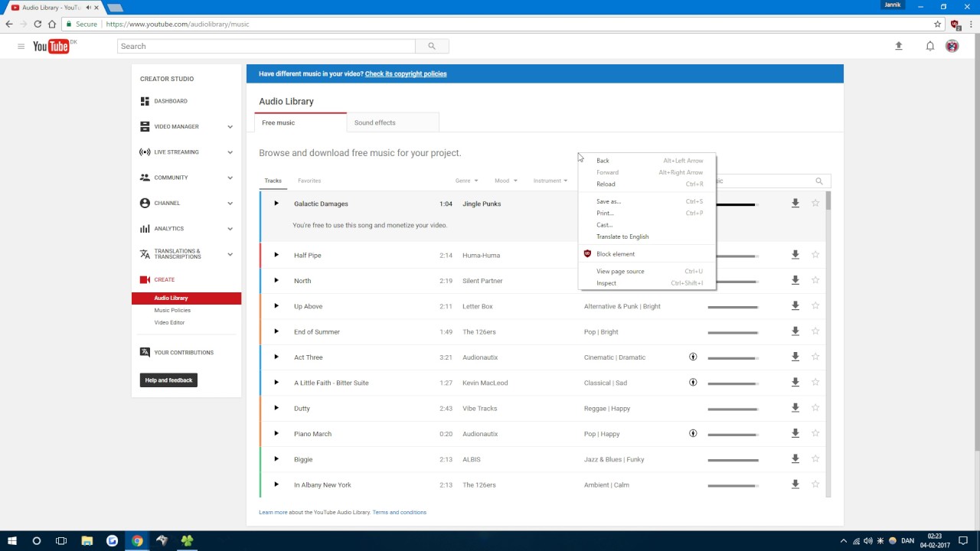The width and height of the screenshot is (980, 551).
Task: Open the Genre filter dropdown
Action: [x=466, y=181]
